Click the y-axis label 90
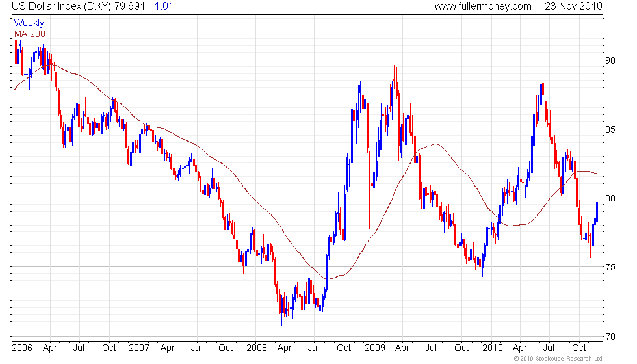The width and height of the screenshot is (637, 364). (x=610, y=60)
